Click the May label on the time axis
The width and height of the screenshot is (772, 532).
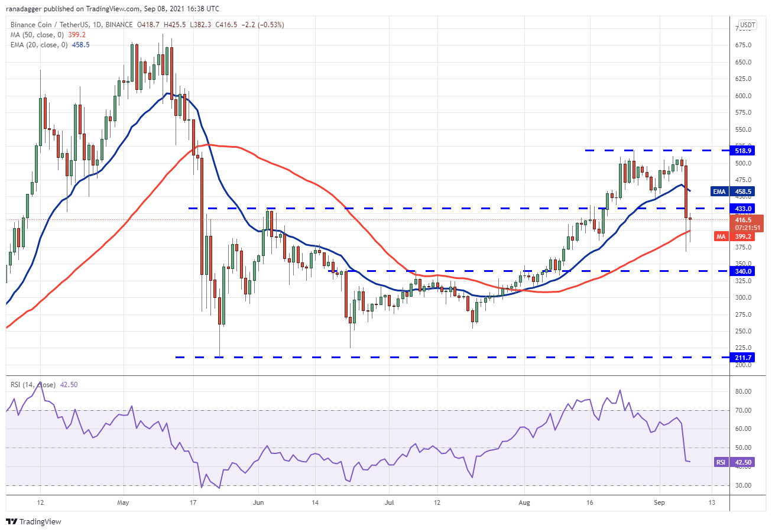tap(123, 502)
